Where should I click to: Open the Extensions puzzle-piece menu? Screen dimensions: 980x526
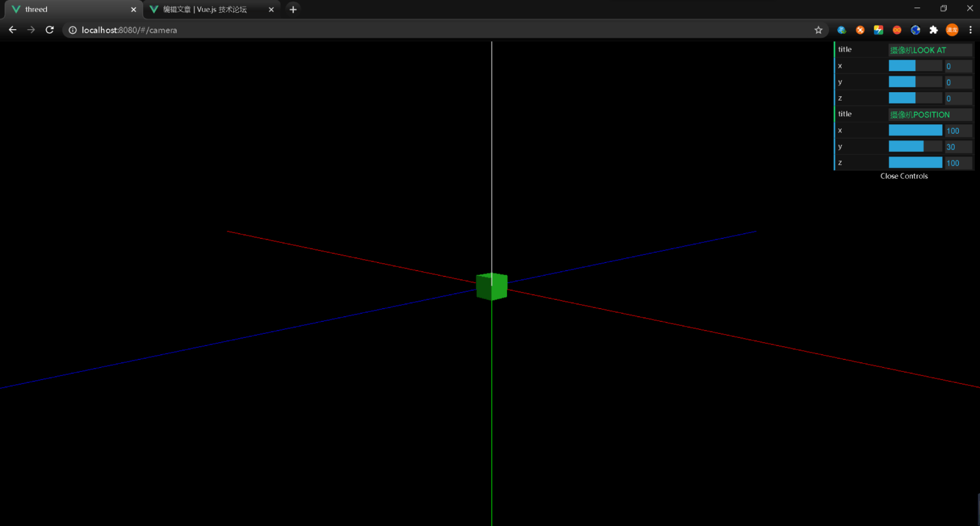933,30
